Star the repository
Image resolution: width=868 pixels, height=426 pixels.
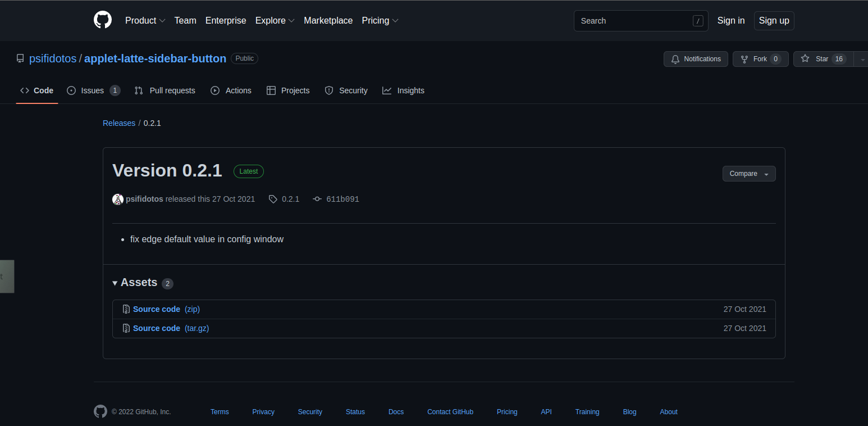[x=823, y=59]
